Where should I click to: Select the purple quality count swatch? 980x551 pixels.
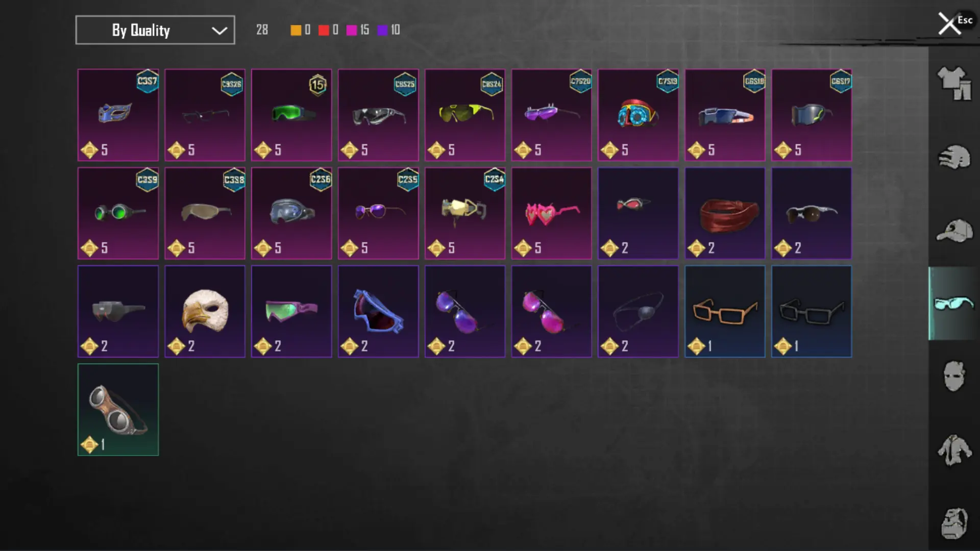pyautogui.click(x=382, y=30)
